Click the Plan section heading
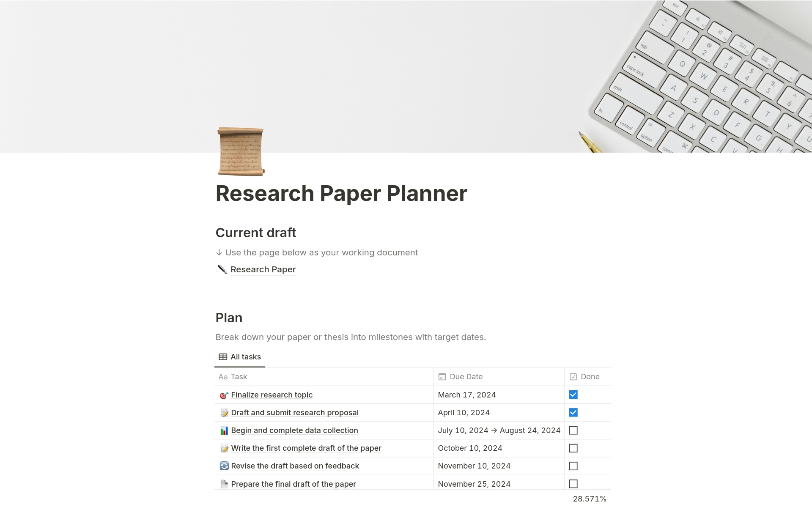The height and width of the screenshot is (507, 812). point(229,318)
